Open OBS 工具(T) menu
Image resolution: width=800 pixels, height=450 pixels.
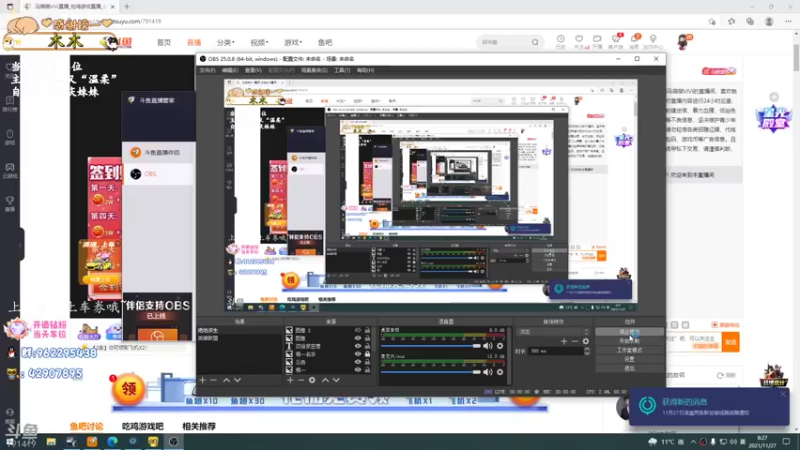point(342,70)
